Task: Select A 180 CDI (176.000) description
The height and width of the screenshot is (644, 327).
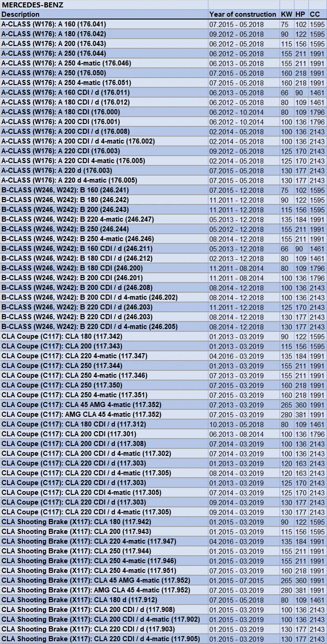Action: point(104,112)
